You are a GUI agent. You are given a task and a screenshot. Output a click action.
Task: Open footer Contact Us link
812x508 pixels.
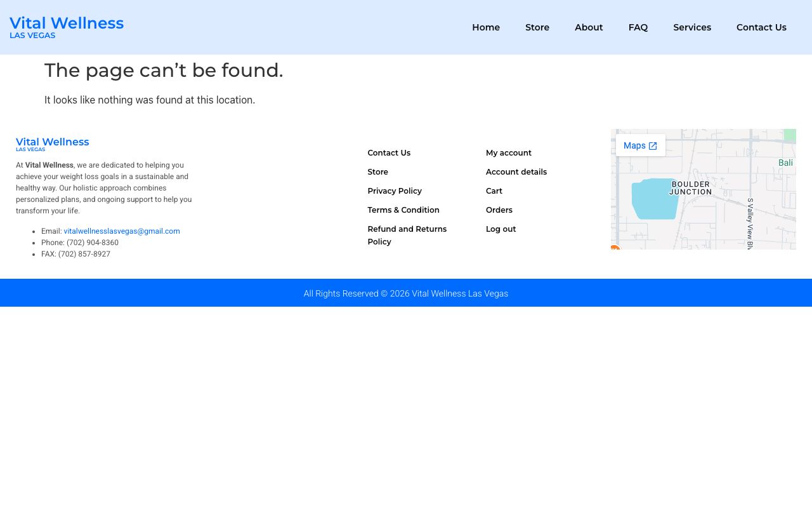click(x=389, y=153)
